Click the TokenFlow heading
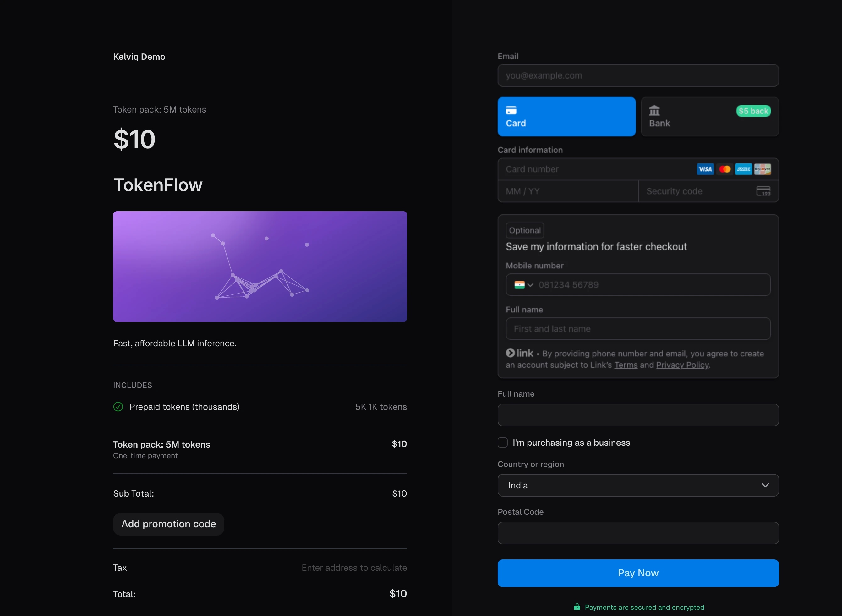The height and width of the screenshot is (616, 842). (158, 184)
